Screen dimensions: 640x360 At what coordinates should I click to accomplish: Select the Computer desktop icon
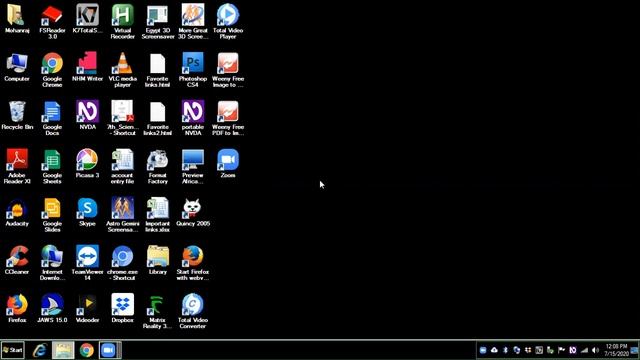[x=17, y=68]
